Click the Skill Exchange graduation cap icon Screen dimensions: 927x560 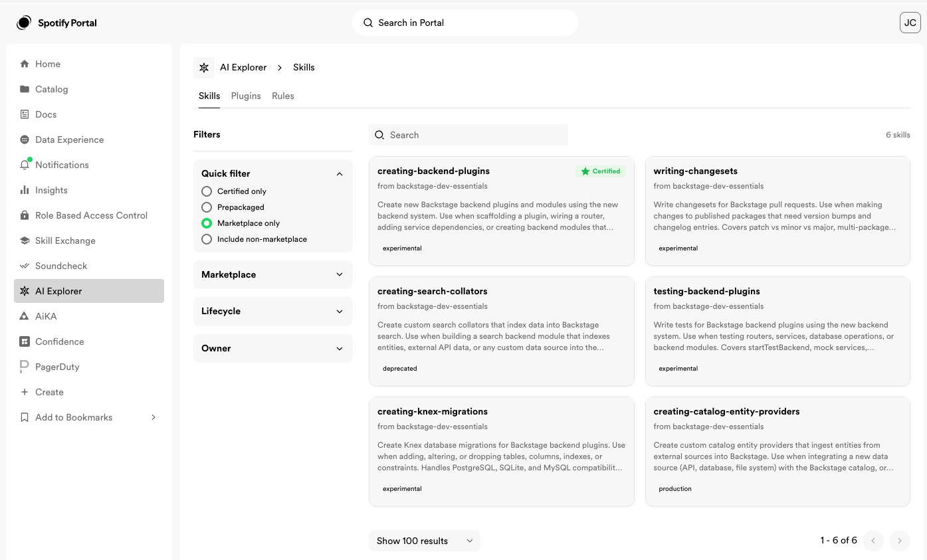25,240
